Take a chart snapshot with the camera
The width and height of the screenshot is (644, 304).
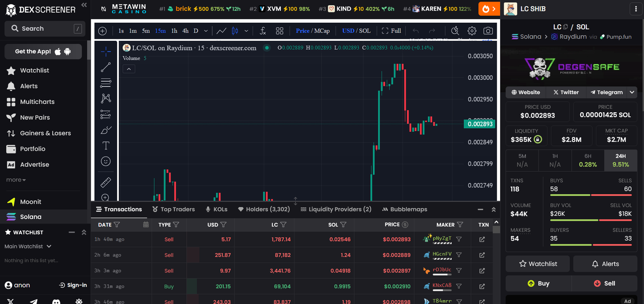tap(488, 31)
